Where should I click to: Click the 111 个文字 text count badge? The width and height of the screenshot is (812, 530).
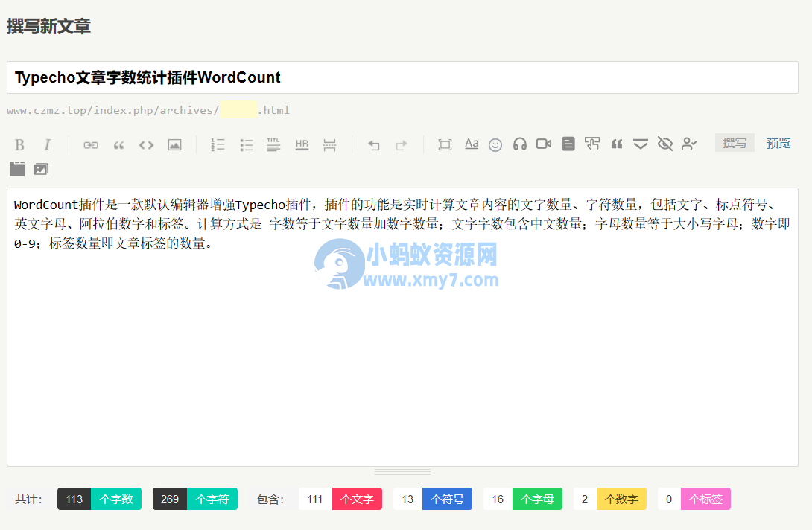point(340,499)
